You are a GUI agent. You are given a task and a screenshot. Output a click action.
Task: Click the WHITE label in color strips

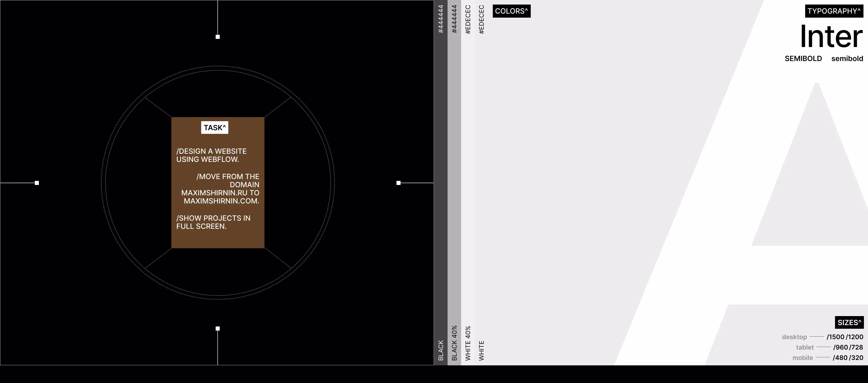point(481,351)
